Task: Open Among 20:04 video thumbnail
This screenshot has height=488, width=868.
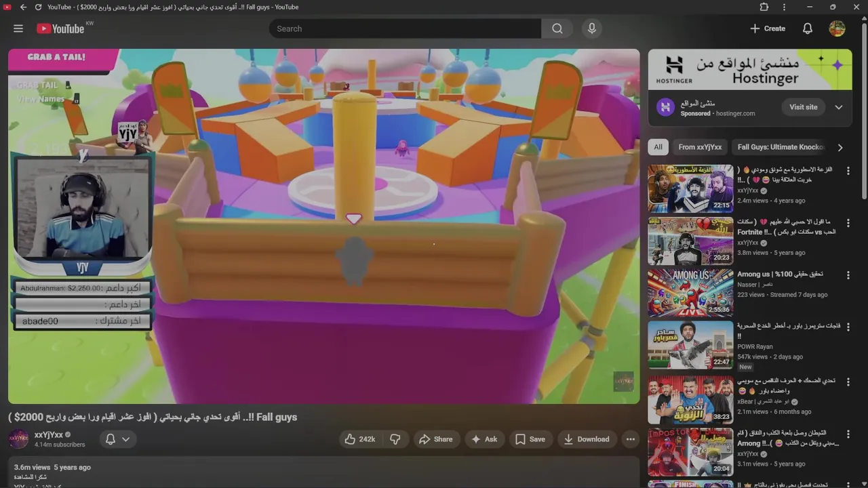Action: coord(690,452)
